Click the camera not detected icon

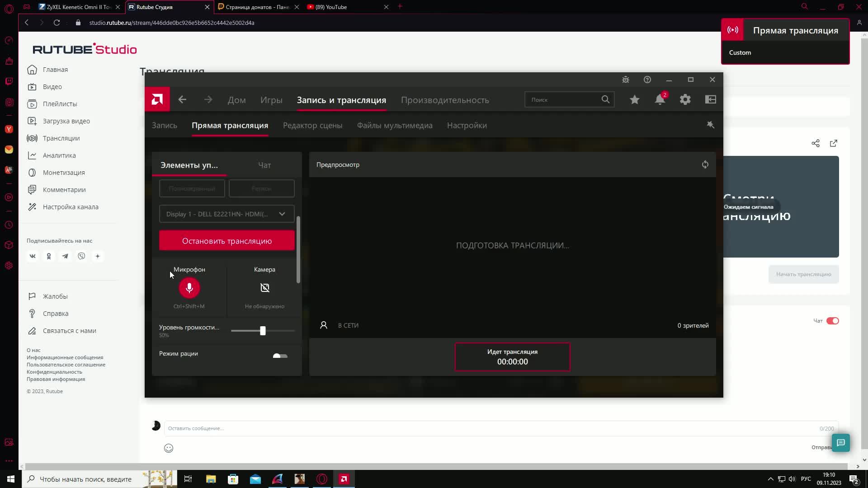click(264, 288)
